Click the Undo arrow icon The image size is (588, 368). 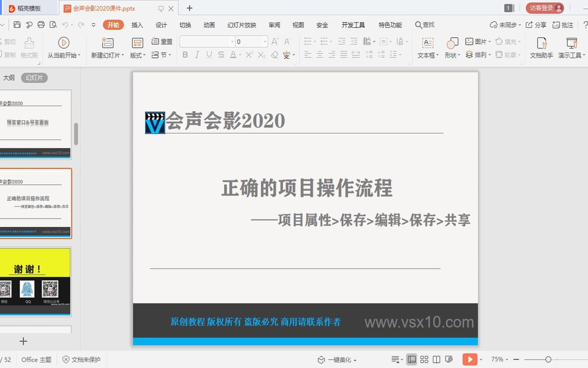[65, 25]
